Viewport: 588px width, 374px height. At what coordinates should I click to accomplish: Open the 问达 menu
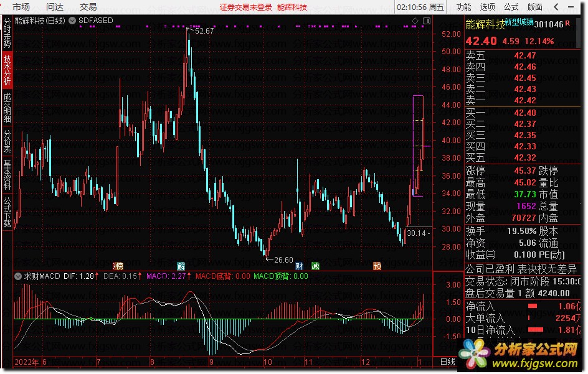(x=55, y=7)
